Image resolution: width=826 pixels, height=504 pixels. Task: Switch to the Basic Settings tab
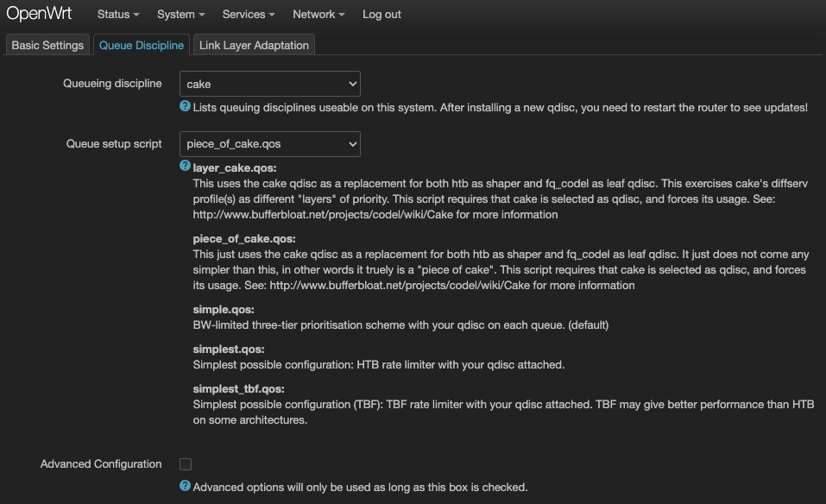pyautogui.click(x=47, y=45)
